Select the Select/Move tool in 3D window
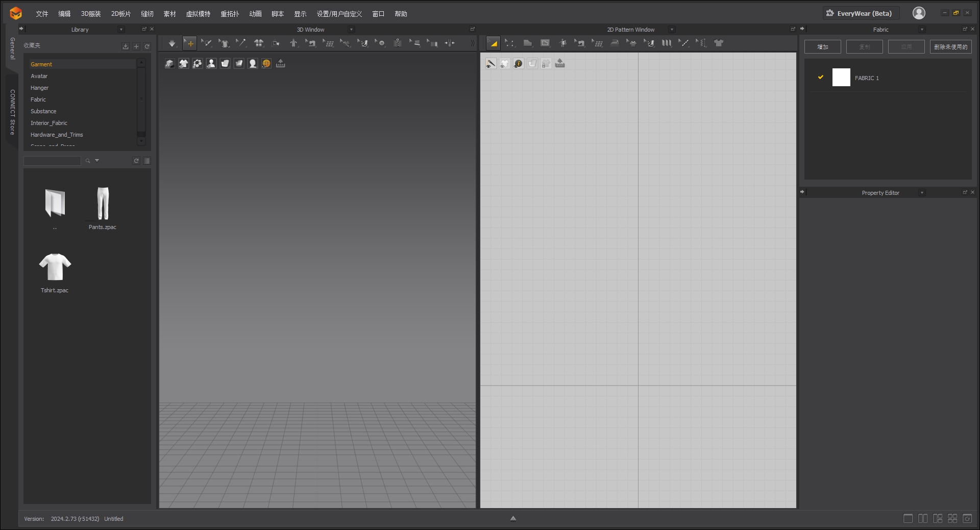The height and width of the screenshot is (530, 980). (189, 43)
